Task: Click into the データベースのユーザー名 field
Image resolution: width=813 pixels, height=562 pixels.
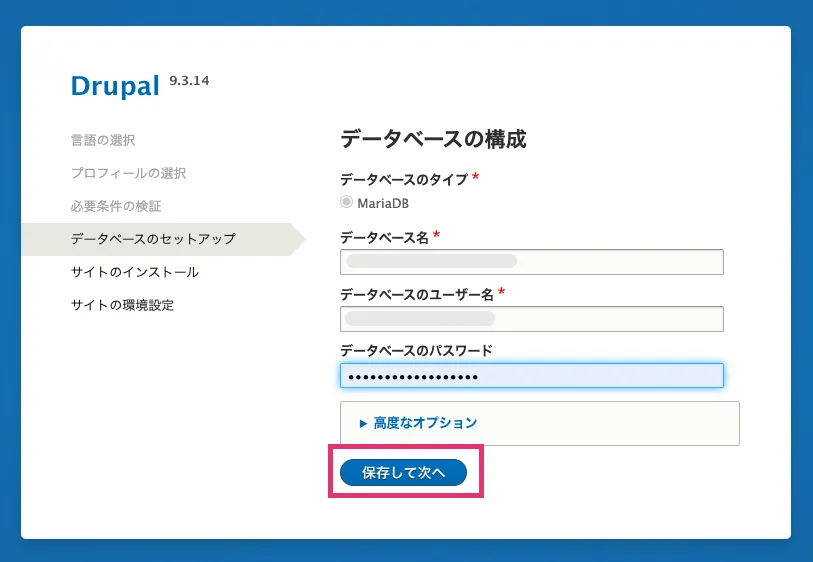Action: pyautogui.click(x=531, y=319)
